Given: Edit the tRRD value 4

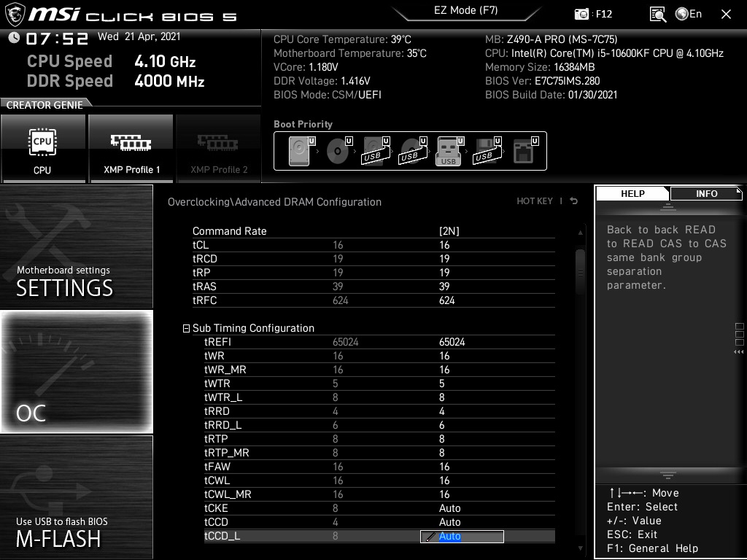Looking at the screenshot, I should tap(441, 411).
